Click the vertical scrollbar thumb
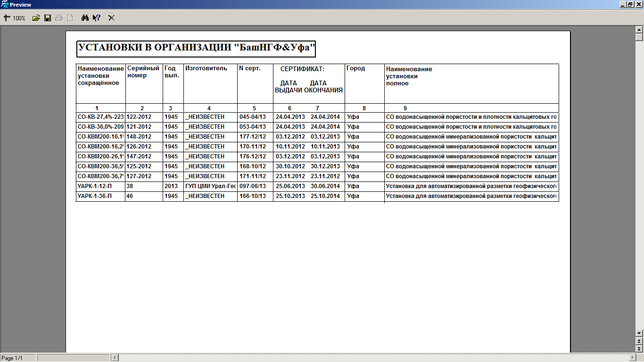This screenshot has width=644, height=362. tap(639, 37)
